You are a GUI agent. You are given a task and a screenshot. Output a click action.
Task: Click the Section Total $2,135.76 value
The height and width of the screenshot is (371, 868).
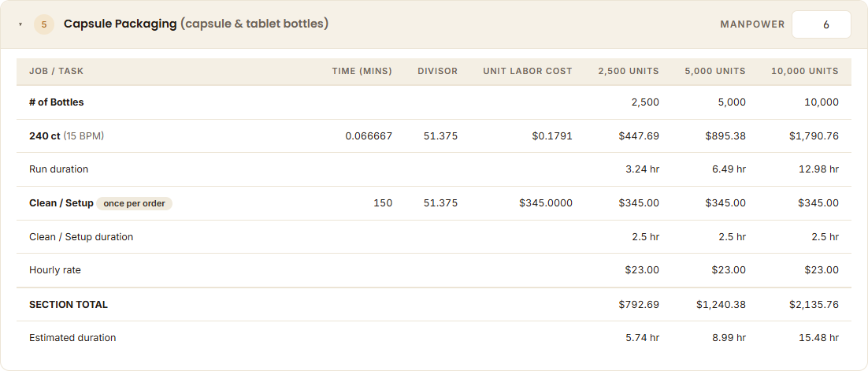[x=814, y=305]
